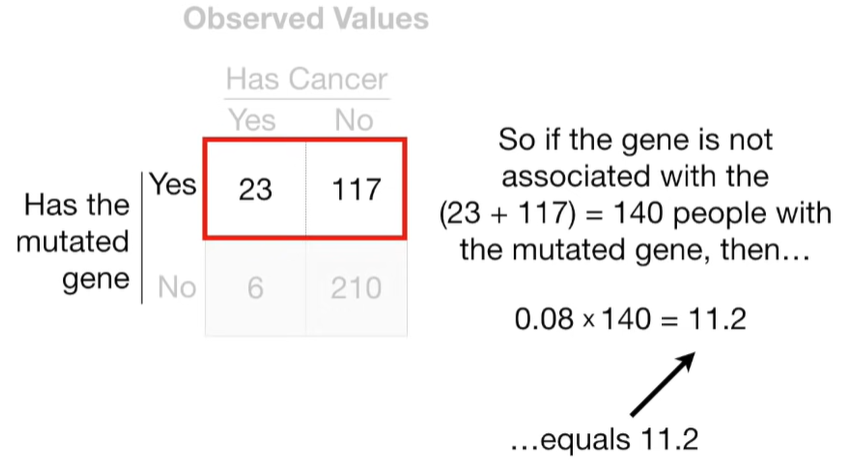The height and width of the screenshot is (471, 854).
Task: Click the table cell showing 117
Action: coord(356,189)
